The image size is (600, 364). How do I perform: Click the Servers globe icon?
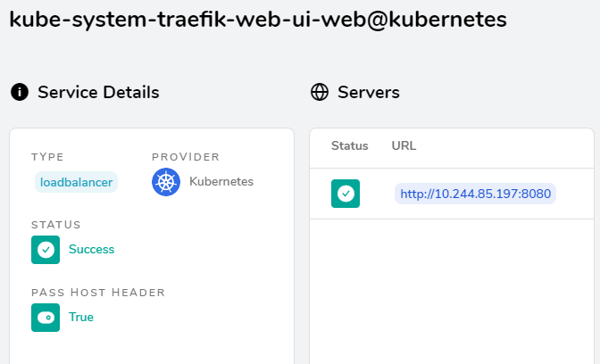(320, 92)
